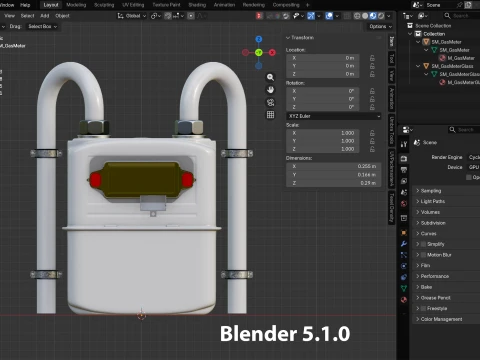Open the Object properties tab icon

tap(404, 233)
